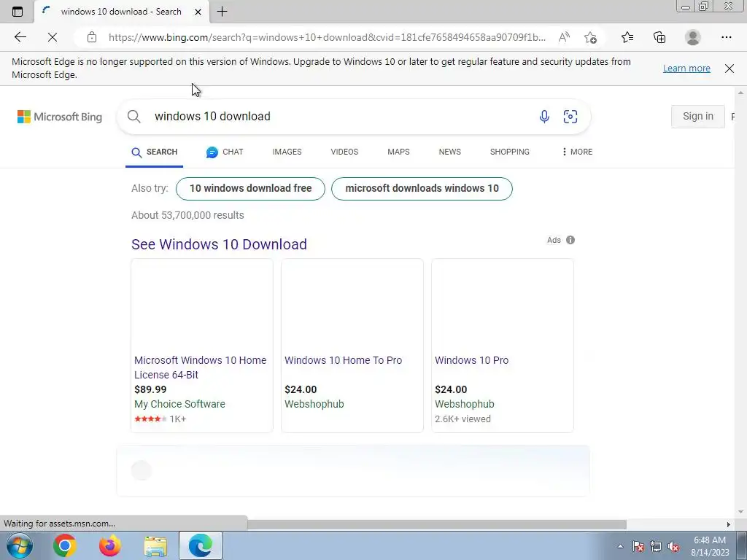The height and width of the screenshot is (560, 747).
Task: Switch to the NEWS tab
Action: 449,152
